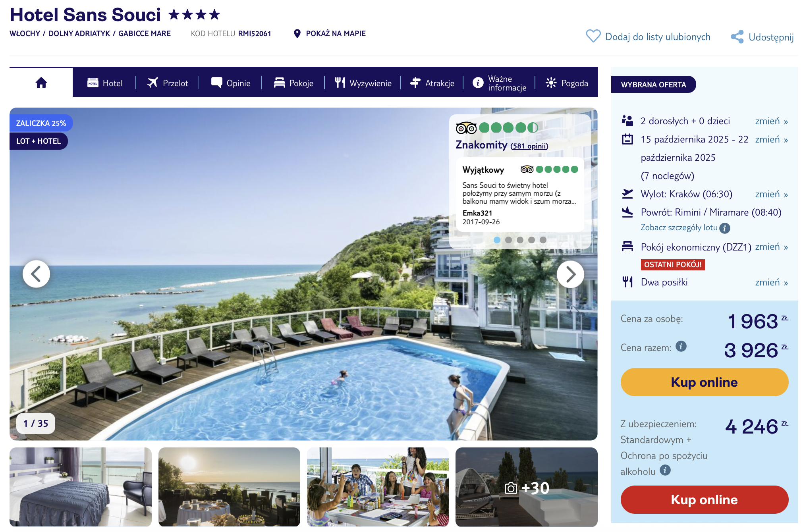The image size is (805, 532).
Task: Click info icon next to flight details
Action: (725, 228)
